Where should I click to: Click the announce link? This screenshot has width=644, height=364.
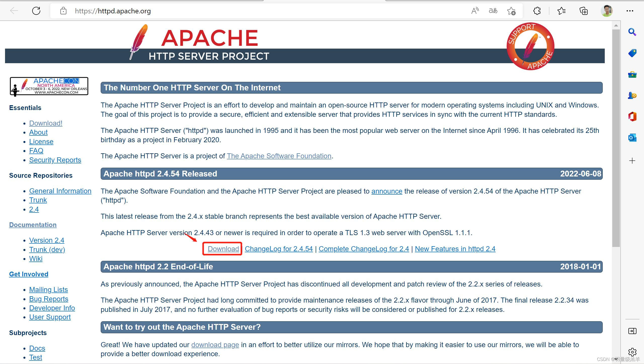pyautogui.click(x=387, y=191)
